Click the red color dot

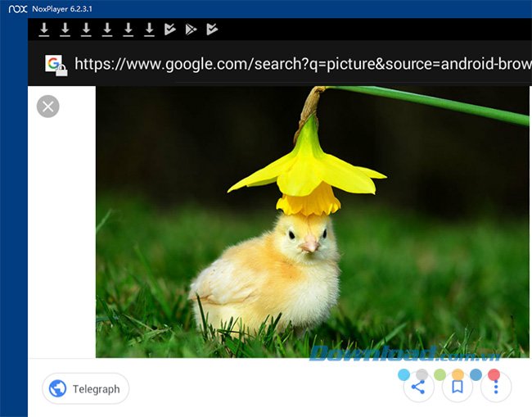tap(494, 374)
